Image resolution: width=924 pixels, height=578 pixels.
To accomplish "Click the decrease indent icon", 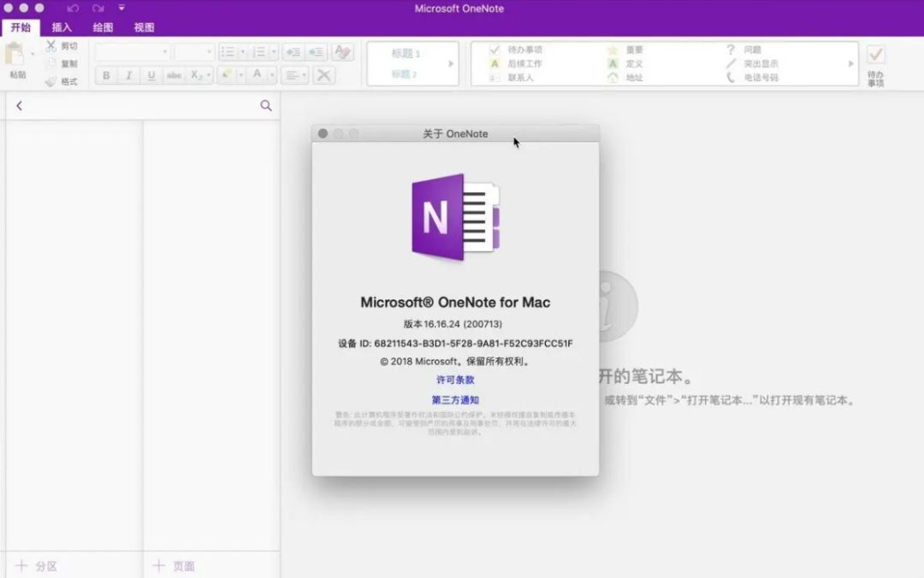I will [x=293, y=52].
